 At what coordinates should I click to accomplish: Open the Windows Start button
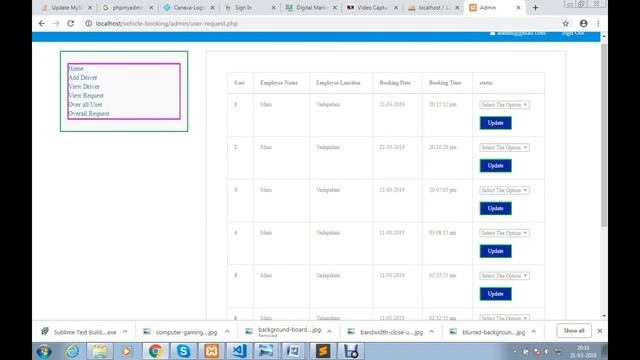[x=44, y=351]
